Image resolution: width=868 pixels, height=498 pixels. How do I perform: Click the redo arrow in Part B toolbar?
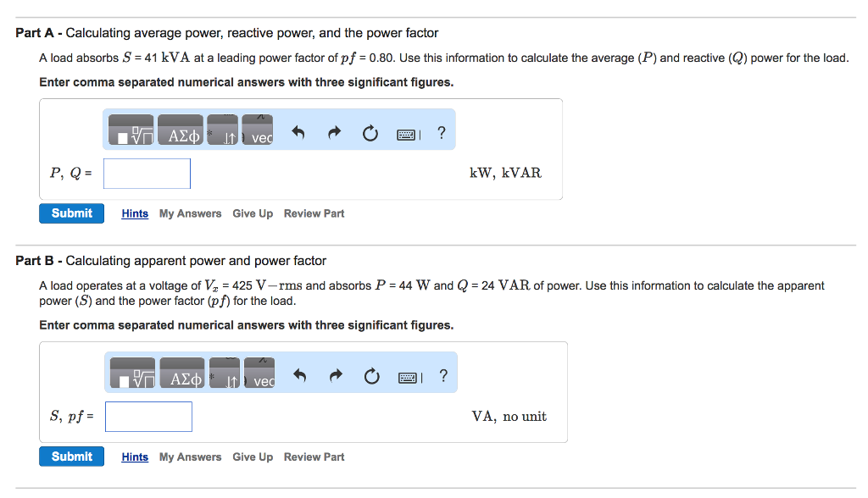click(333, 377)
